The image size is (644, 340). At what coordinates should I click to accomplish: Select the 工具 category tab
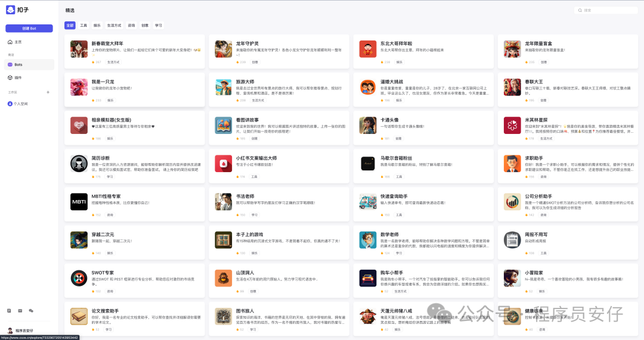click(x=83, y=26)
